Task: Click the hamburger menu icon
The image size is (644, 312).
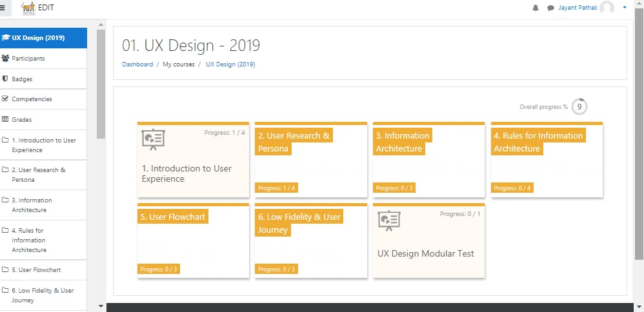Action: (3, 7)
